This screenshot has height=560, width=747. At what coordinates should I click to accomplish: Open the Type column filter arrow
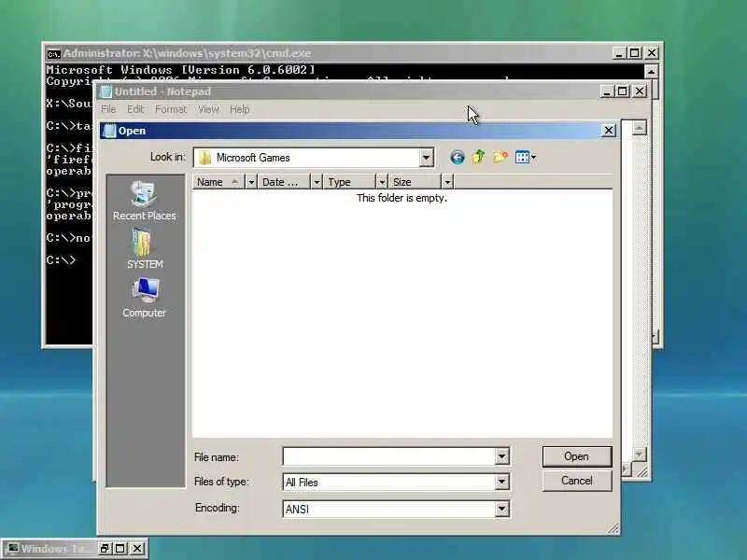382,182
